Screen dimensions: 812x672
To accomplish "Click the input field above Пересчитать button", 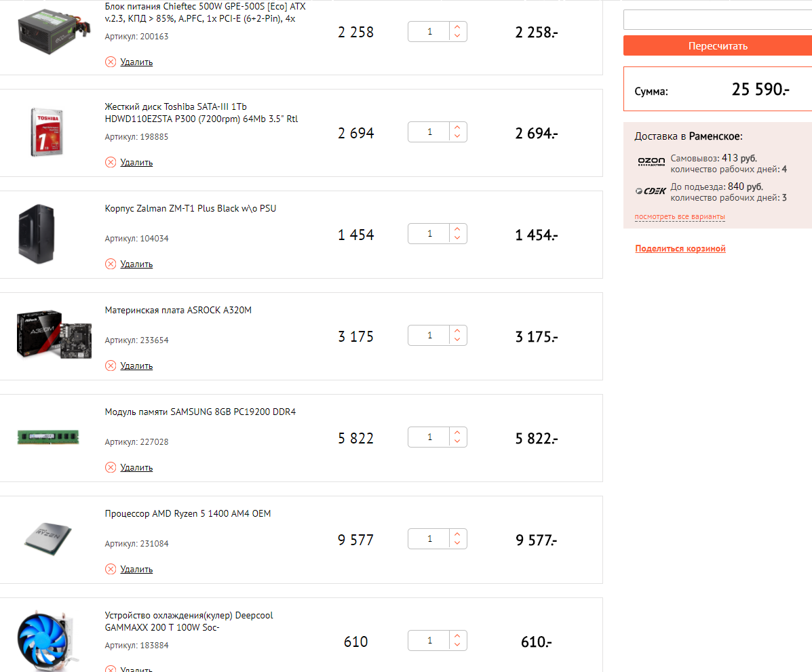I will [717, 20].
